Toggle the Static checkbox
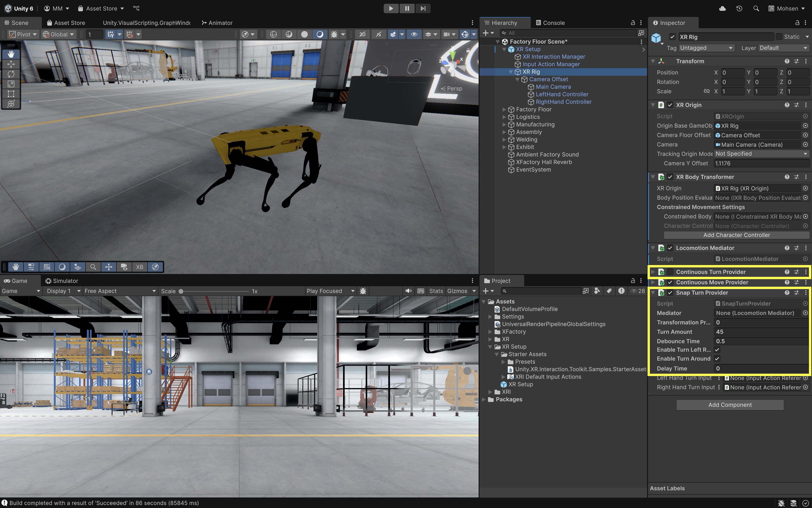812x508 pixels. [779, 37]
